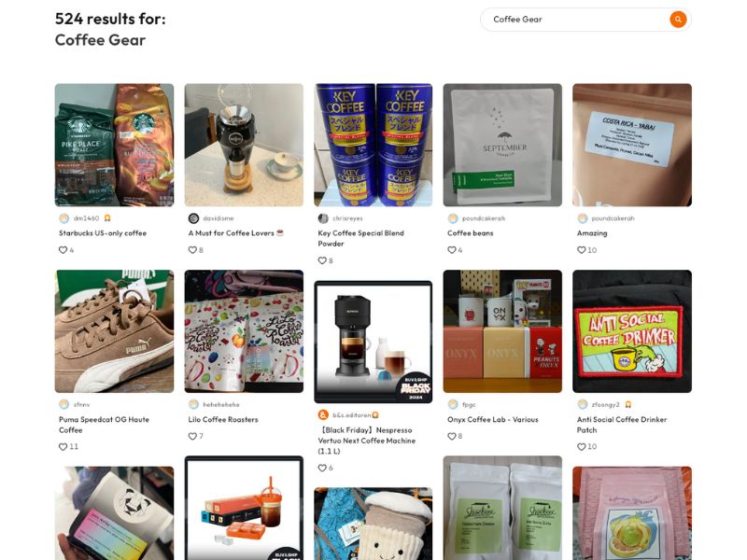Tap heart on Key Coffee Special Blend Powder
This screenshot has height=560, width=747.
click(x=322, y=260)
